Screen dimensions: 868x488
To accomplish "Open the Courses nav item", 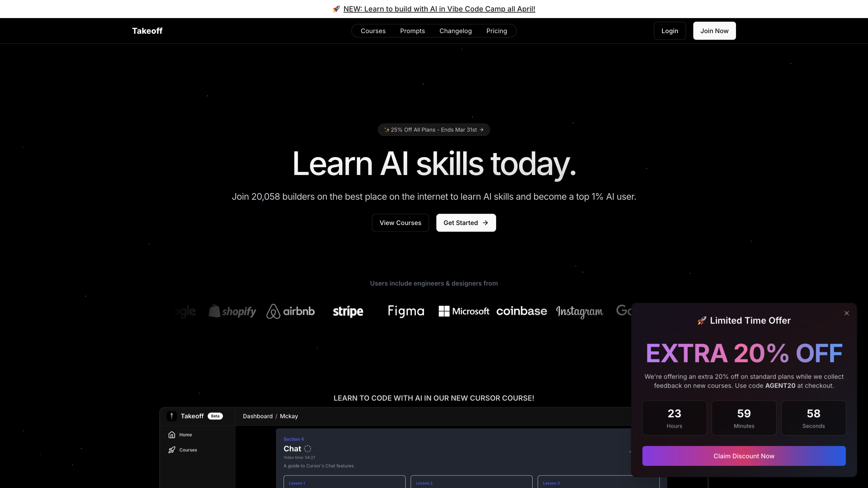I will coord(373,31).
